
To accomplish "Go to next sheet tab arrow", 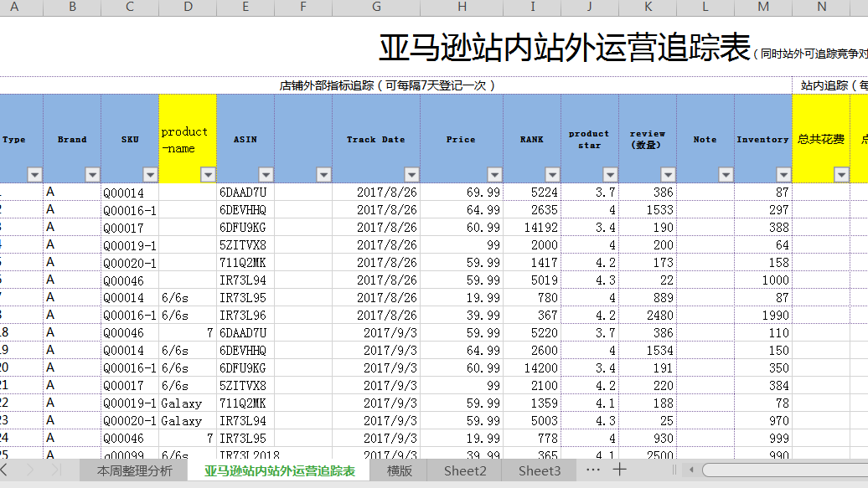I will coord(30,470).
